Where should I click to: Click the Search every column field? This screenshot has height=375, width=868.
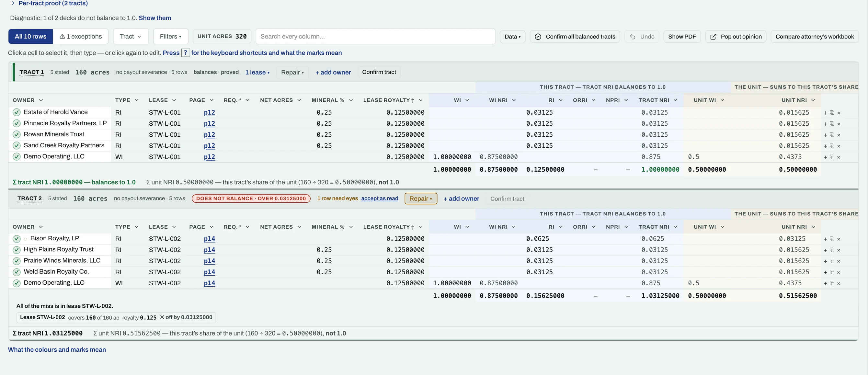(x=375, y=36)
